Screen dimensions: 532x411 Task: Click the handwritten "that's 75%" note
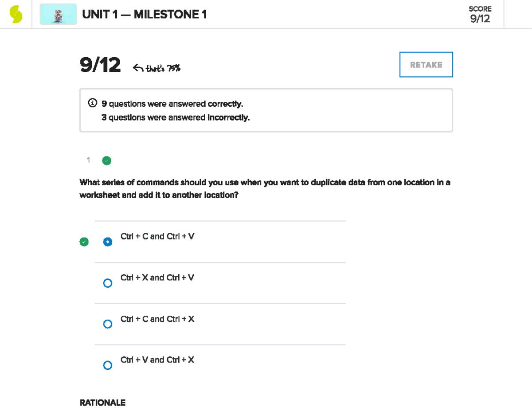162,68
